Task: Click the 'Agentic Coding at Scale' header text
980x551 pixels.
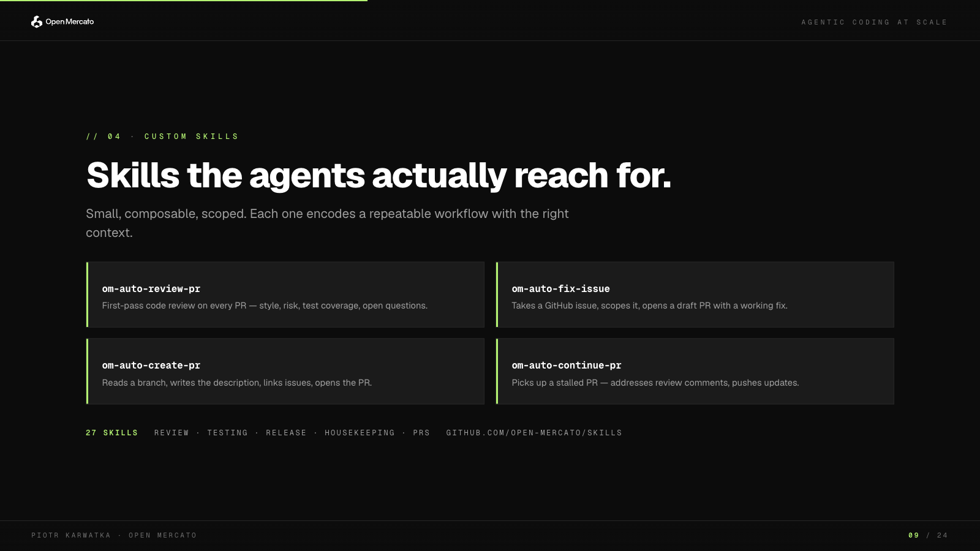Action: pos(874,22)
